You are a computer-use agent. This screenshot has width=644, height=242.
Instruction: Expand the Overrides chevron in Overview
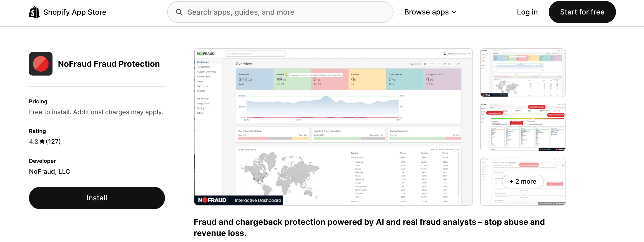pyautogui.click(x=401, y=74)
